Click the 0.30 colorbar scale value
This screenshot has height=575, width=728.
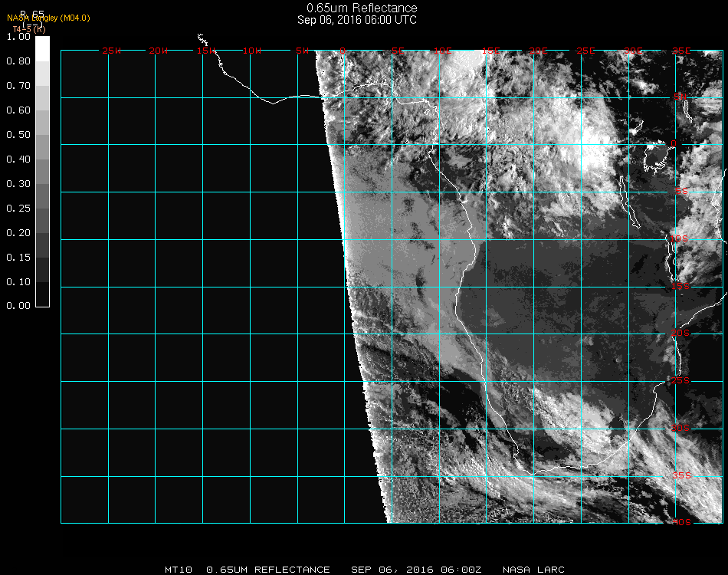coord(18,185)
